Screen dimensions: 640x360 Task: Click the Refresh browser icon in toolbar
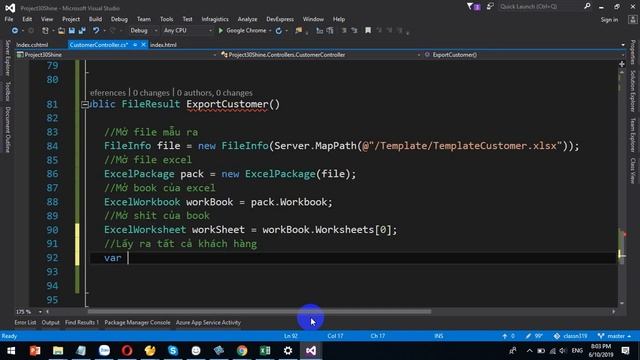tap(279, 31)
